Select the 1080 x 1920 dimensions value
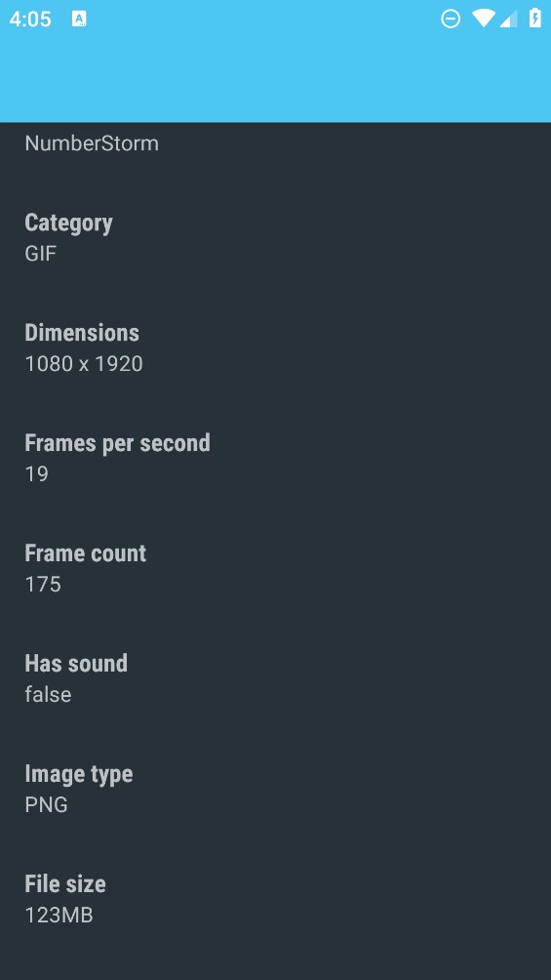The image size is (551, 980). pos(84,364)
